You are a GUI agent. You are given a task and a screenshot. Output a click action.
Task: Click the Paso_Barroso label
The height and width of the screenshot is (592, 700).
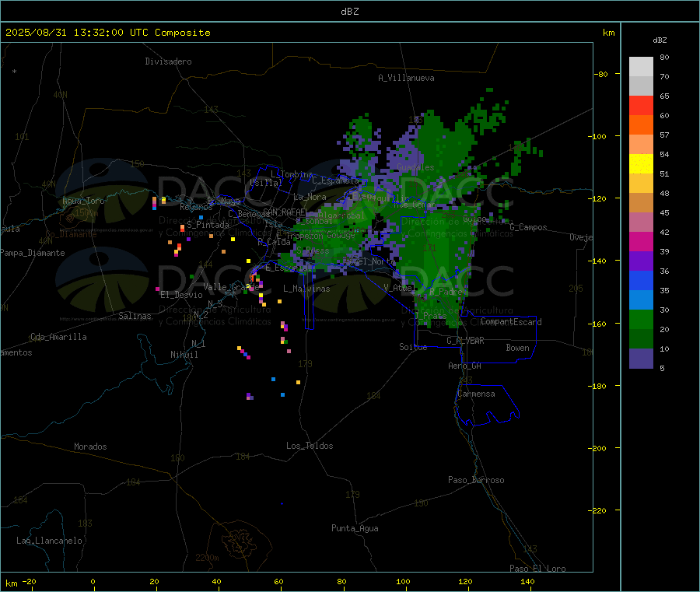coord(476,480)
